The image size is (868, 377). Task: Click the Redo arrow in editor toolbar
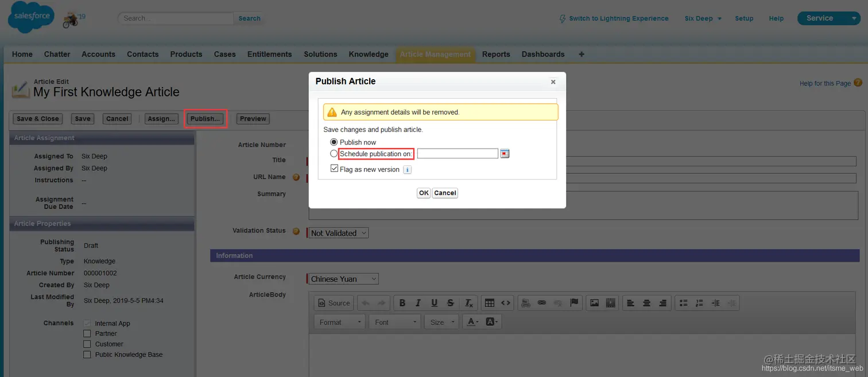pyautogui.click(x=381, y=303)
